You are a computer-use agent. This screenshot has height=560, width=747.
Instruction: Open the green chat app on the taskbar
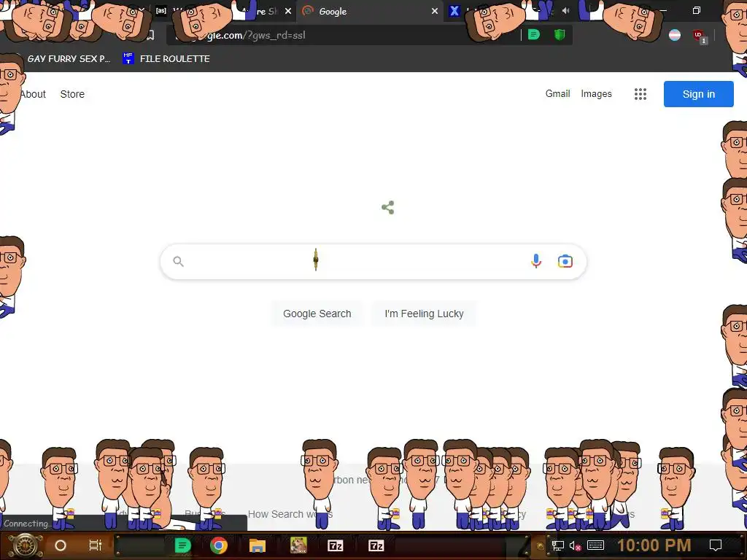click(x=182, y=545)
